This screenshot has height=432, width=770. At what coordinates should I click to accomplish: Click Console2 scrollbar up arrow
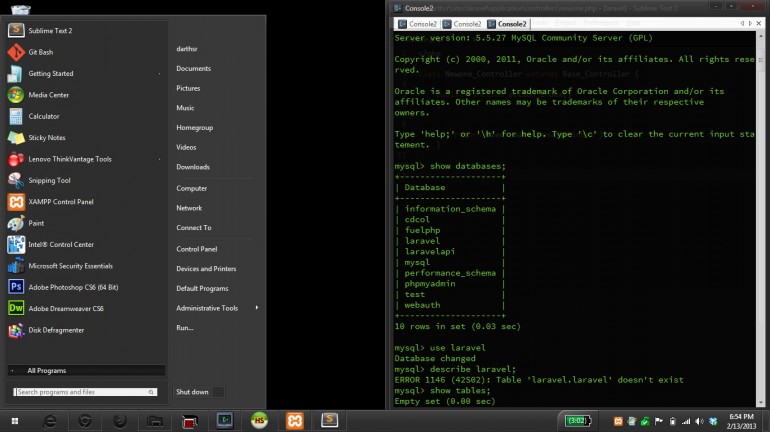click(x=761, y=35)
